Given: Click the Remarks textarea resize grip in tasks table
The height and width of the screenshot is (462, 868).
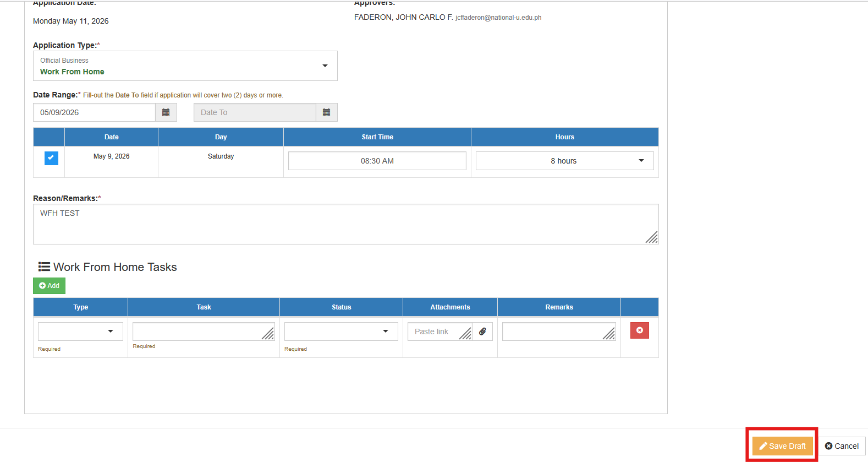Looking at the screenshot, I should pyautogui.click(x=609, y=333).
